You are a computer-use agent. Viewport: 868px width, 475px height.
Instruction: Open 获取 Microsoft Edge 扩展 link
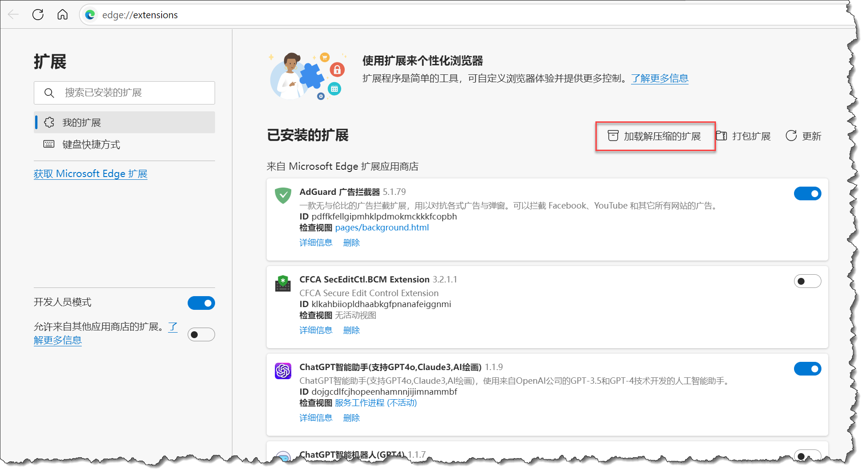point(90,174)
